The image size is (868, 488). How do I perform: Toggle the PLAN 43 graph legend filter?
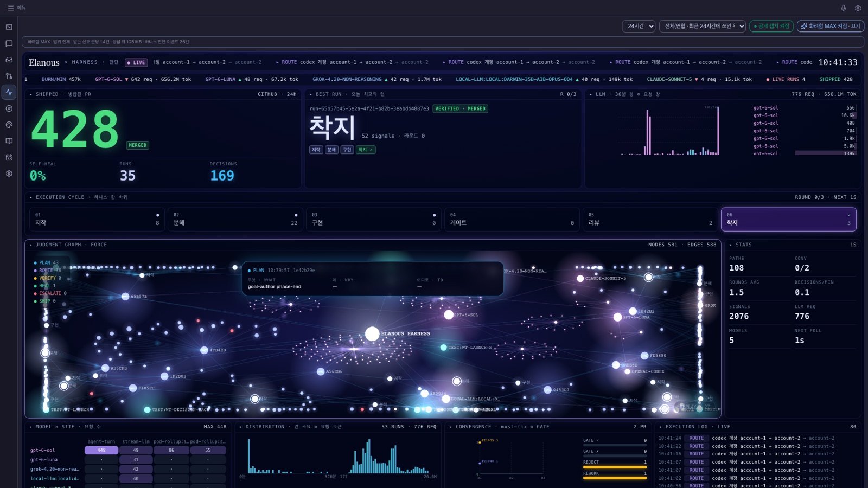point(47,262)
